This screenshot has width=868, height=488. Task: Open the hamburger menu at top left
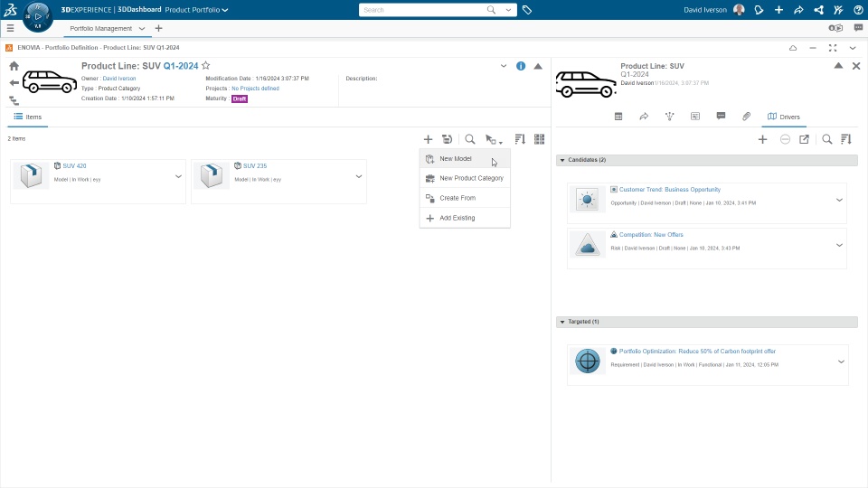10,28
